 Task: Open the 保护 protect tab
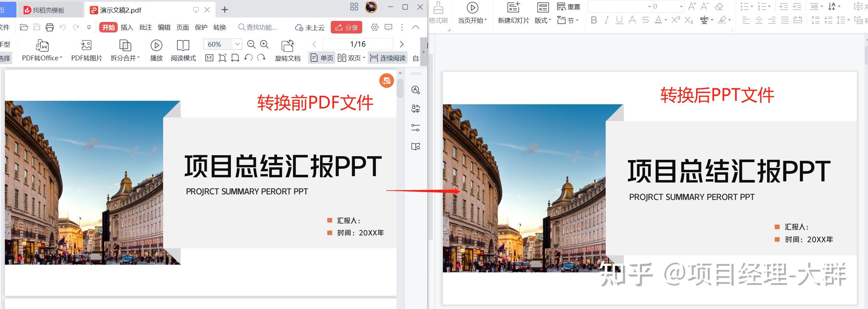click(201, 27)
